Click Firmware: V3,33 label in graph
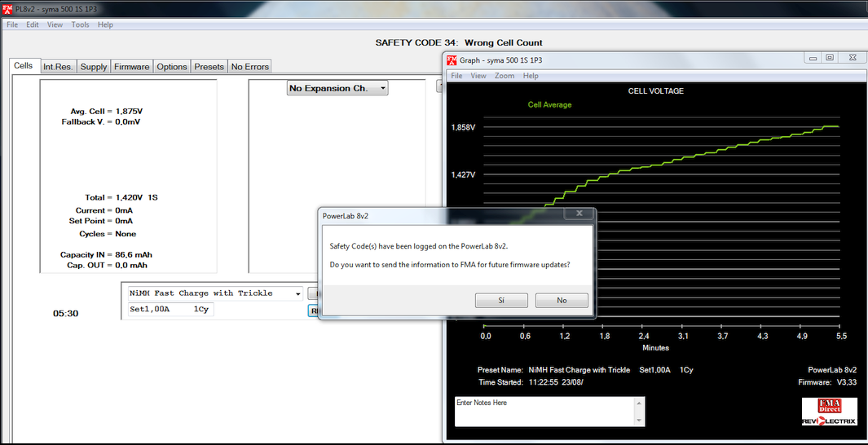The image size is (868, 445). 827,382
